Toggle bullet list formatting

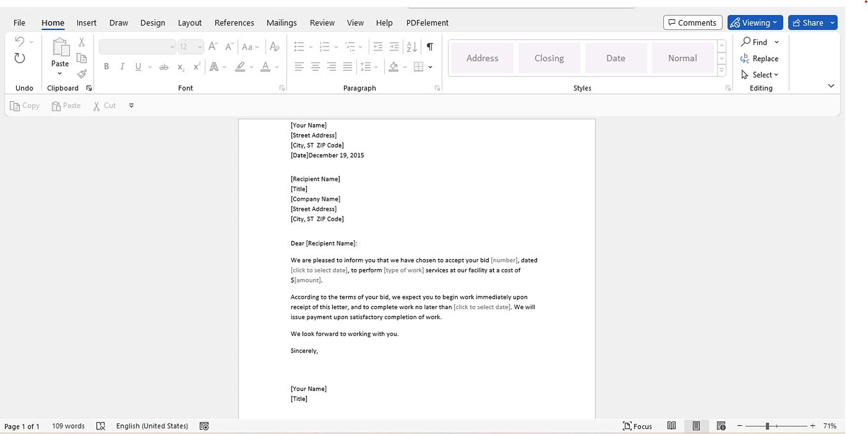299,46
